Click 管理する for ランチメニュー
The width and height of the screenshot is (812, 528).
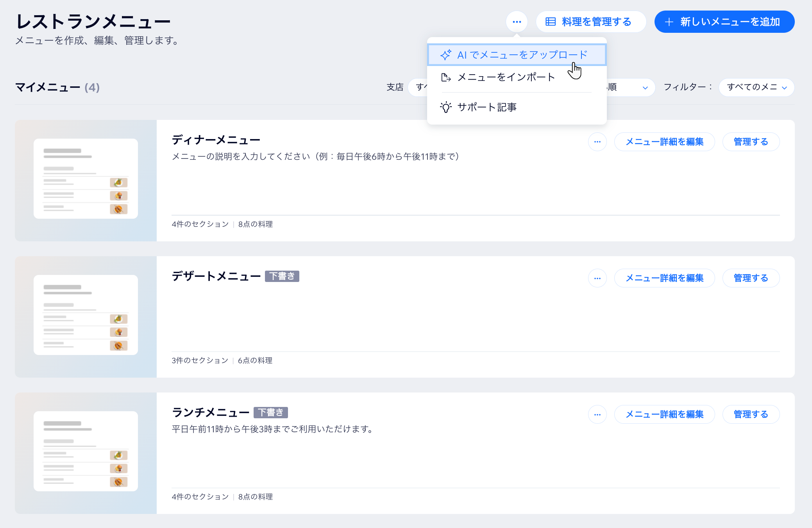click(751, 414)
